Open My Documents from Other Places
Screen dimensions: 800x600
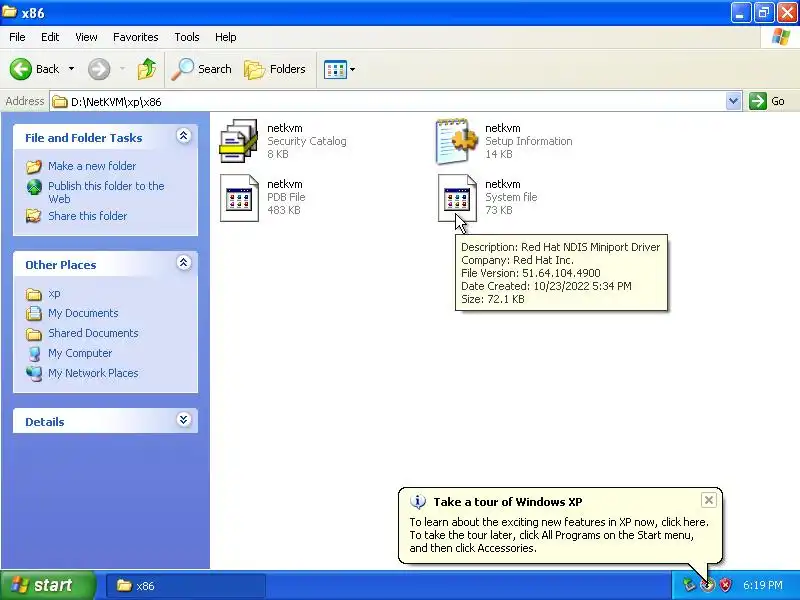point(83,313)
